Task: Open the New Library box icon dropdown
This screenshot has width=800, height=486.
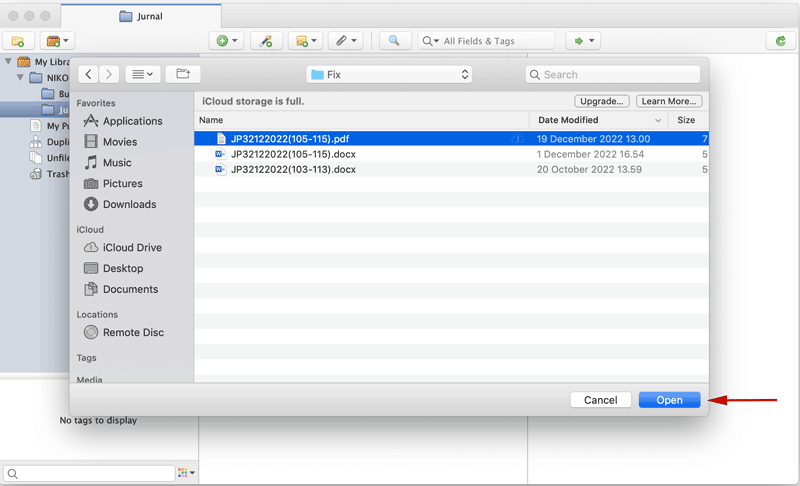Action: pos(57,41)
